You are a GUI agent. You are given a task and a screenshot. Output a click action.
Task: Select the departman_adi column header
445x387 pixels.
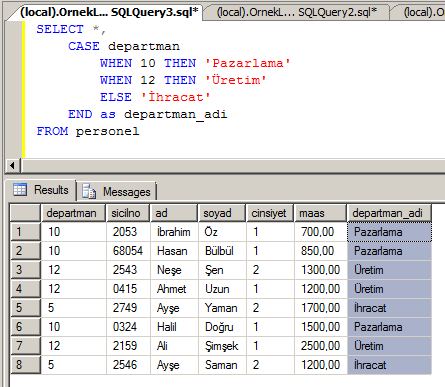pyautogui.click(x=389, y=213)
